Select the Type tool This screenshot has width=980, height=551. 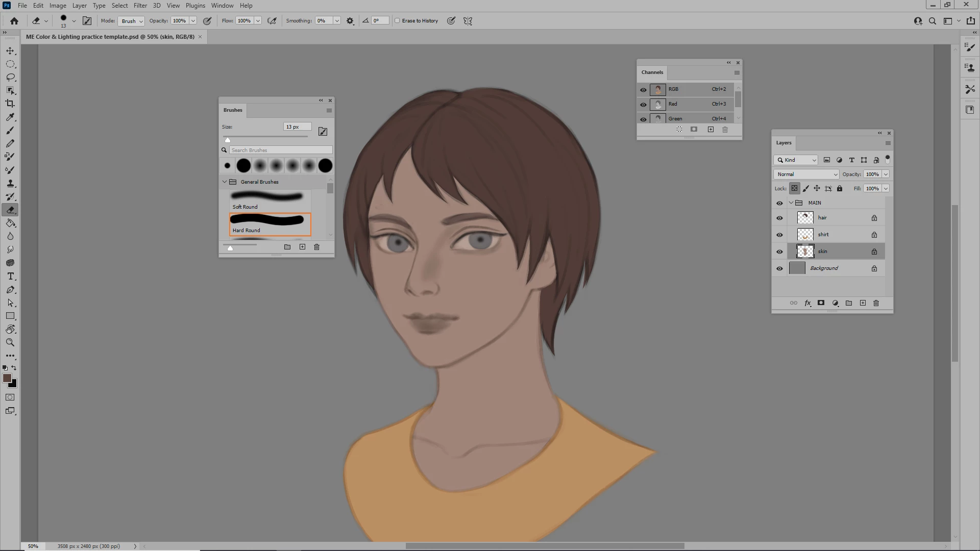point(10,276)
